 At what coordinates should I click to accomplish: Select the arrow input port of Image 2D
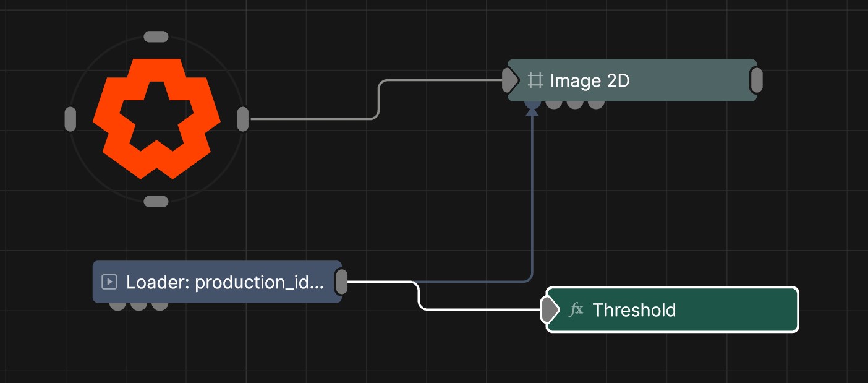click(511, 80)
